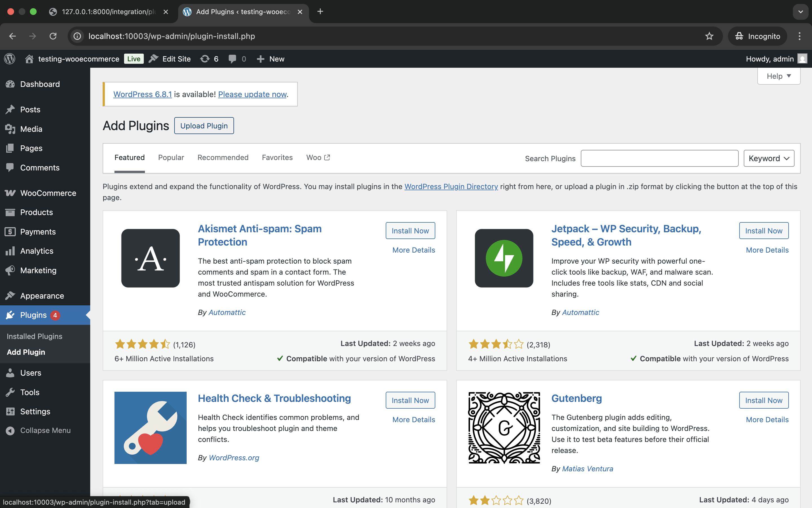Viewport: 812px width, 508px height.
Task: Open the WooCommerce menu in the sidebar
Action: [x=45, y=193]
